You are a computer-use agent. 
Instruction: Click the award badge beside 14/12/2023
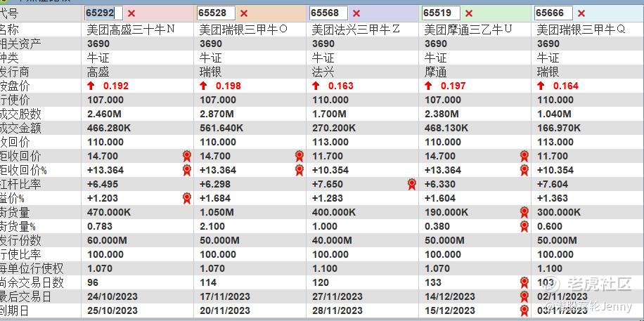click(524, 296)
